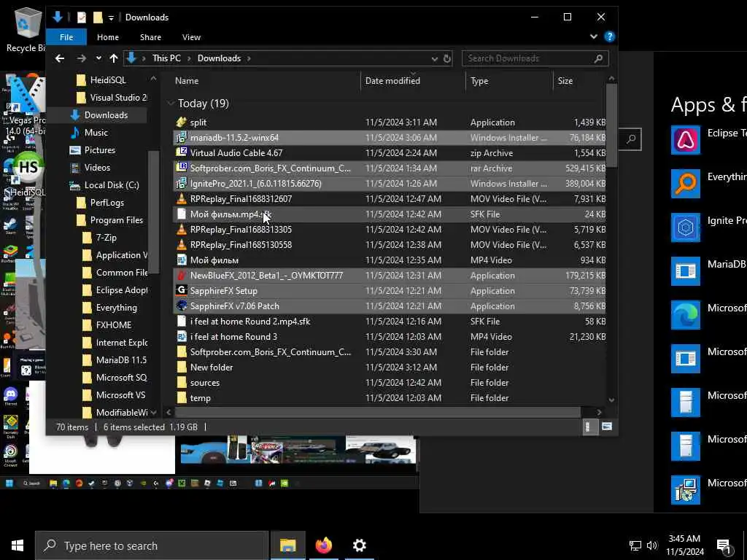Click the MariaDB app icon in Settings list
The width and height of the screenshot is (747, 560).
pyautogui.click(x=686, y=271)
